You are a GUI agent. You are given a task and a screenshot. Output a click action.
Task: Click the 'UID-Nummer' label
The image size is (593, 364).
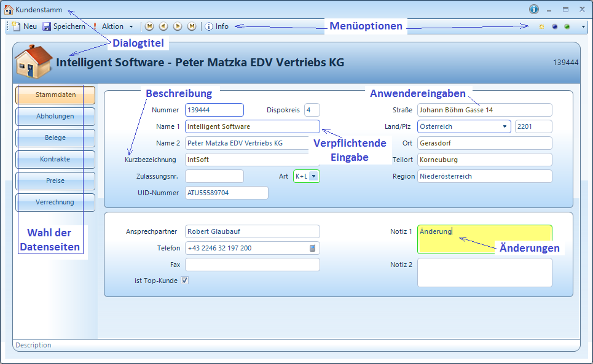[x=158, y=193]
